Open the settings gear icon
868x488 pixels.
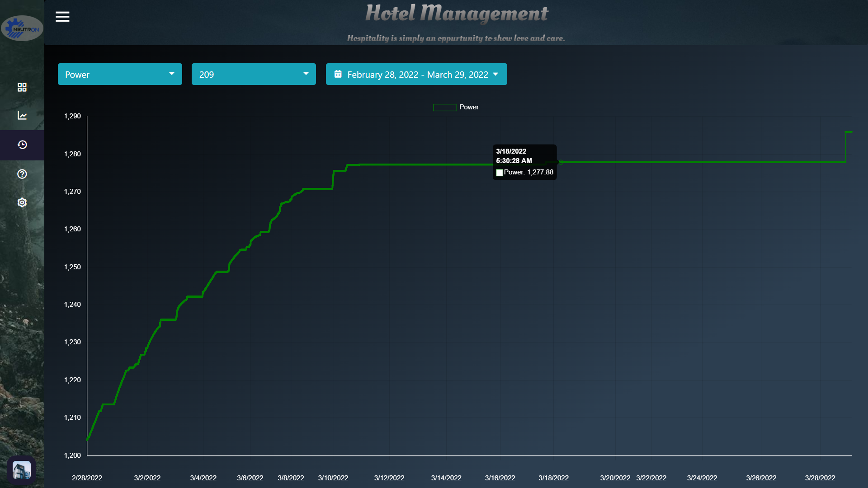(22, 202)
